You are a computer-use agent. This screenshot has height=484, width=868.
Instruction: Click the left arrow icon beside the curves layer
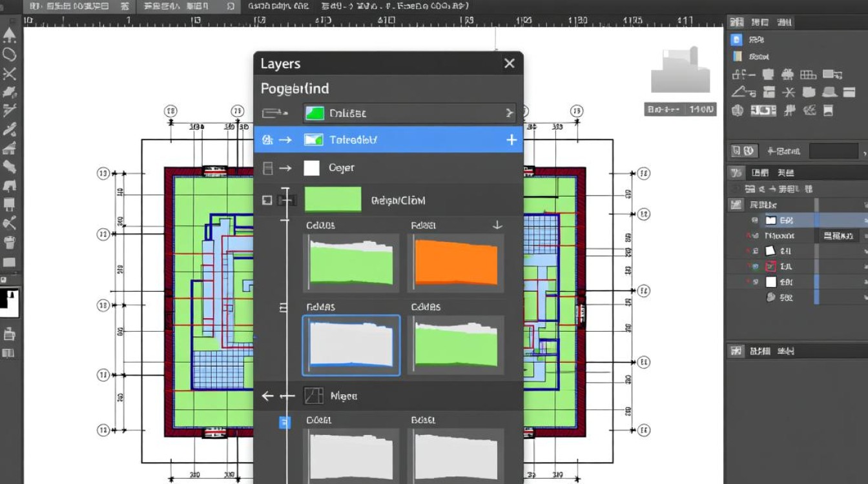(x=268, y=396)
